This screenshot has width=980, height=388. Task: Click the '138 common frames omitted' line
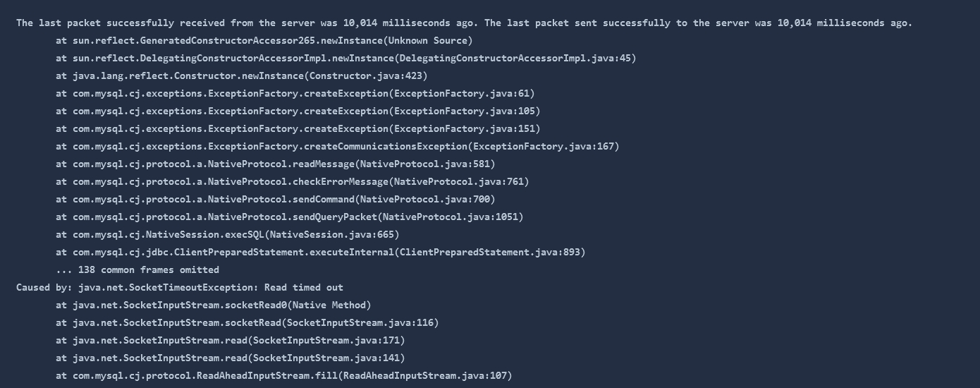click(137, 270)
